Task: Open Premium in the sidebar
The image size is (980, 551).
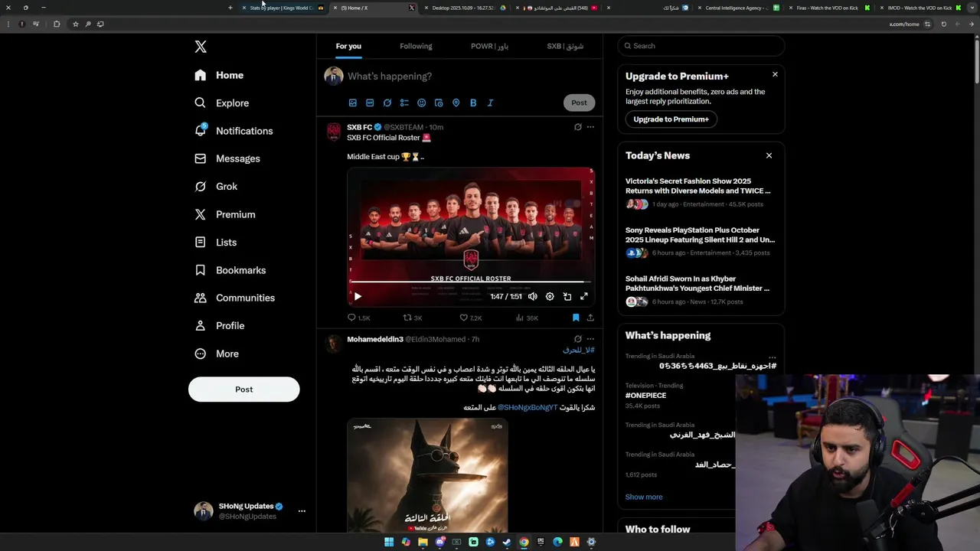Action: [224, 214]
